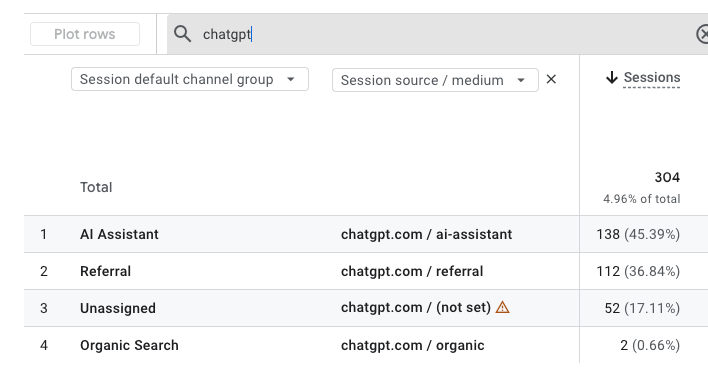Click the Plot rows button

(85, 34)
